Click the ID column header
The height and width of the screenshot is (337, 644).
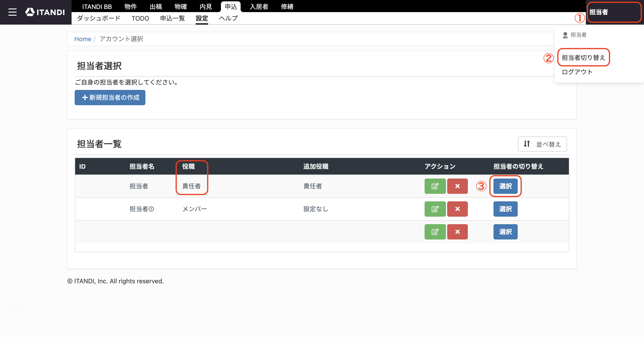83,166
